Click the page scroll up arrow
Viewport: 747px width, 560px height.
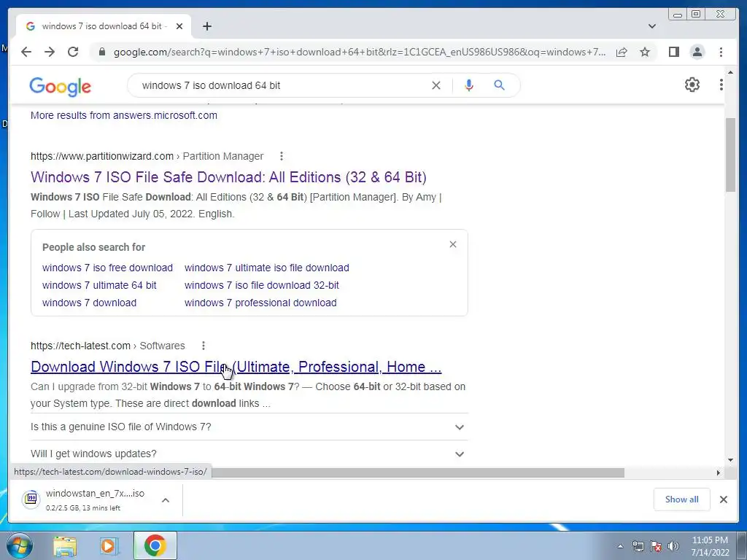[731, 72]
